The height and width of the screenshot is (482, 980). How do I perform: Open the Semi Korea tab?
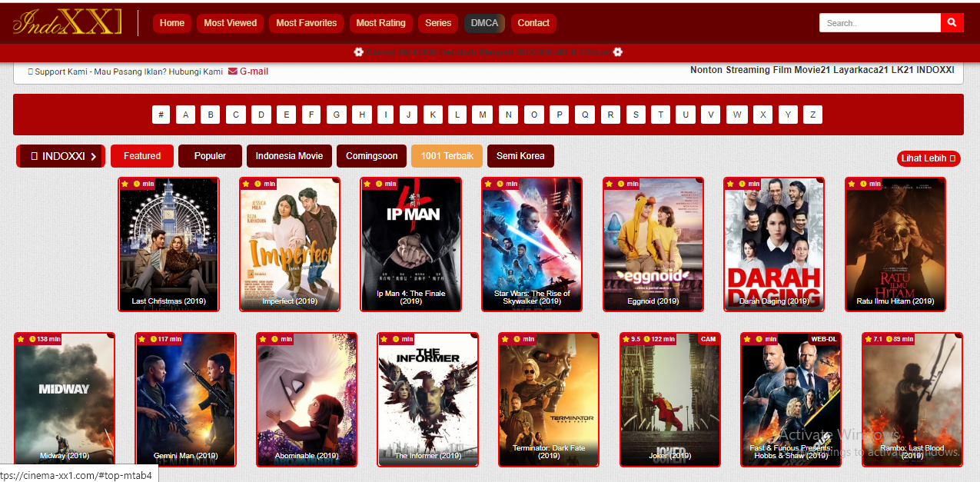[520, 156]
